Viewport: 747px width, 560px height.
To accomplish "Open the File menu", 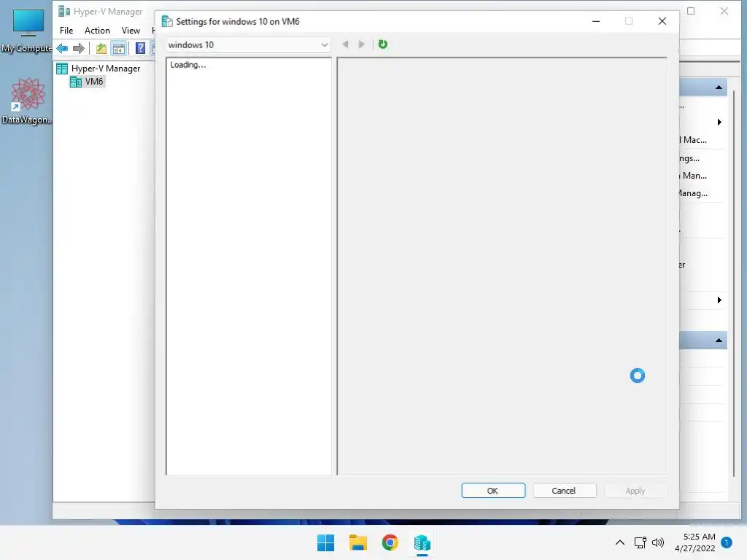I will [66, 31].
